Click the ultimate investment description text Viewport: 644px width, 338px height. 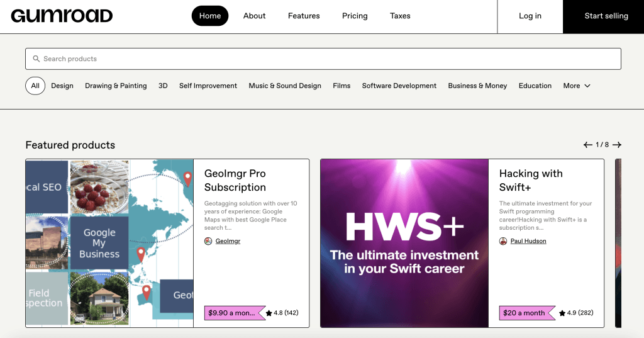pyautogui.click(x=545, y=215)
